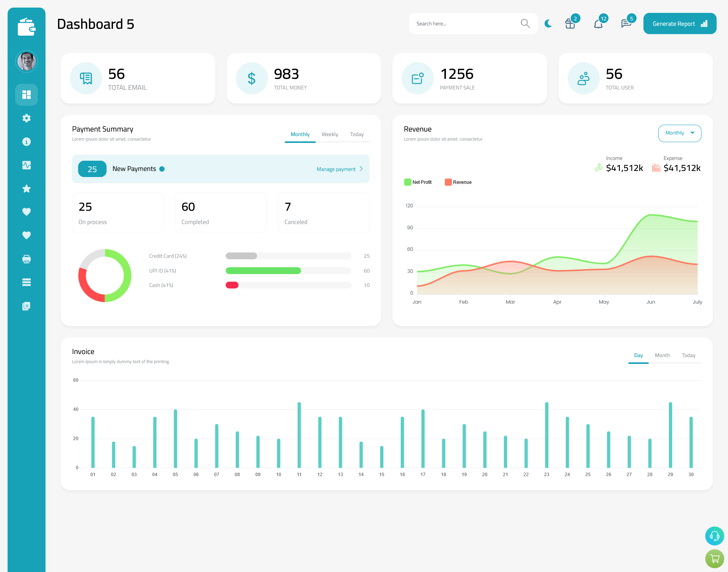
Task: Click the document/report icon in sidebar
Action: tap(27, 306)
